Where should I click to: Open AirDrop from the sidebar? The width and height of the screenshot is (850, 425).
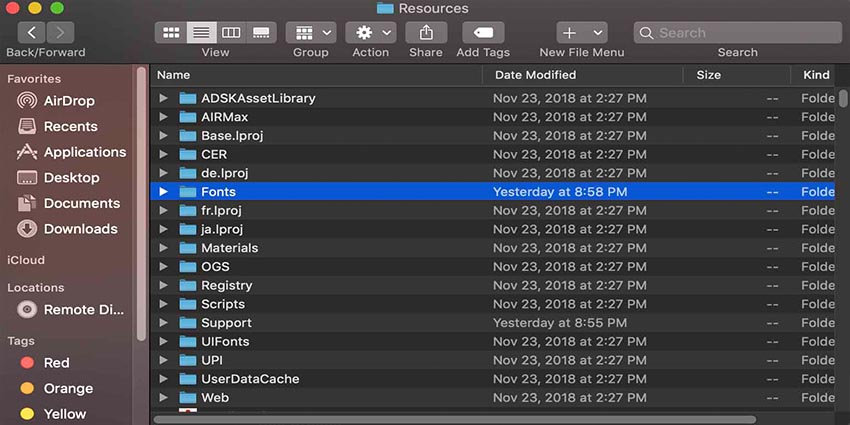pyautogui.click(x=69, y=101)
